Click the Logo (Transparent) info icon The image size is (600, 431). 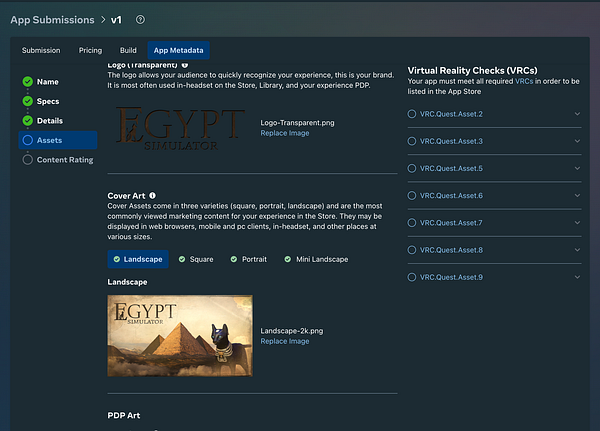185,65
